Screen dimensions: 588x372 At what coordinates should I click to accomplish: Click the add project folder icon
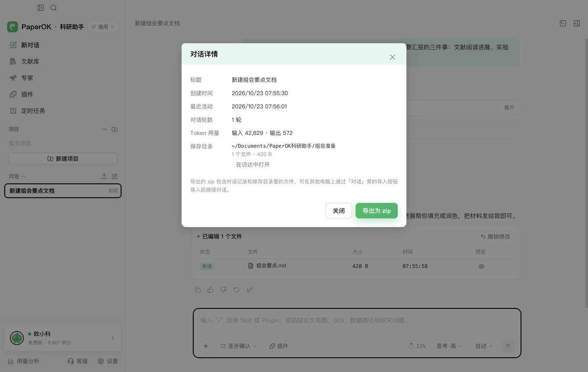(115, 129)
